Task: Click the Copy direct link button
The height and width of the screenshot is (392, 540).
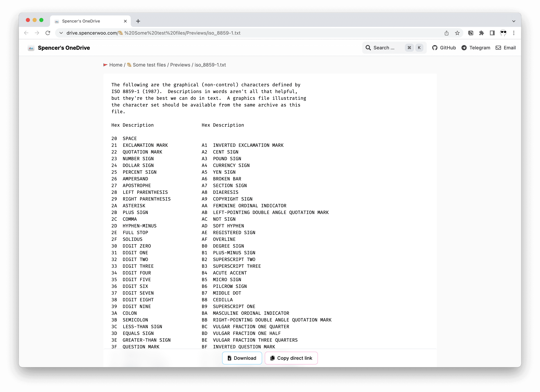Action: point(291,358)
